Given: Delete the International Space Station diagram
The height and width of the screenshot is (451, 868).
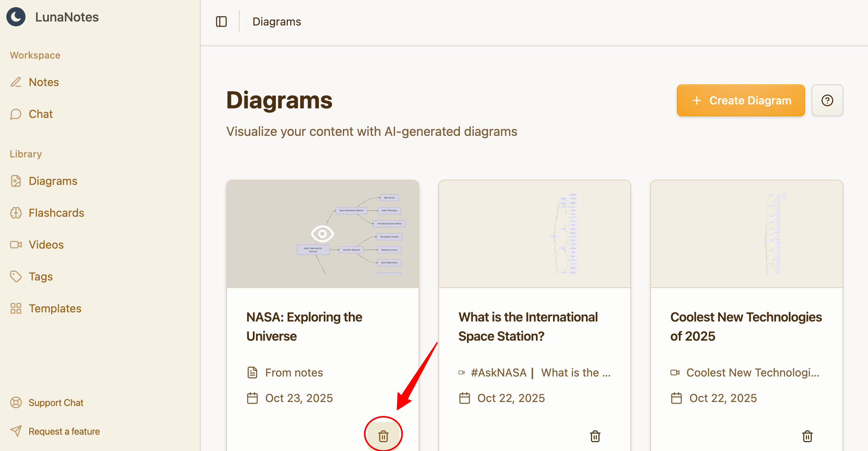Looking at the screenshot, I should (x=595, y=436).
